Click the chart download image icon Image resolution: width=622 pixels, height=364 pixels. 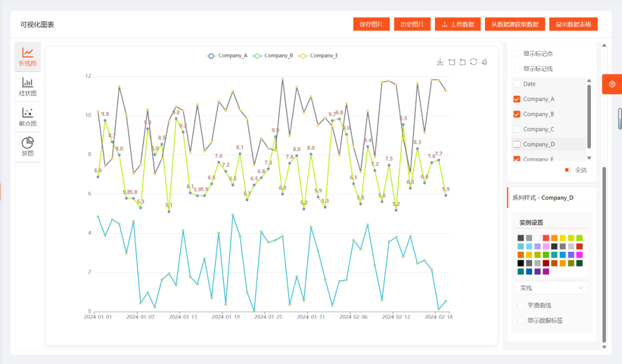440,62
